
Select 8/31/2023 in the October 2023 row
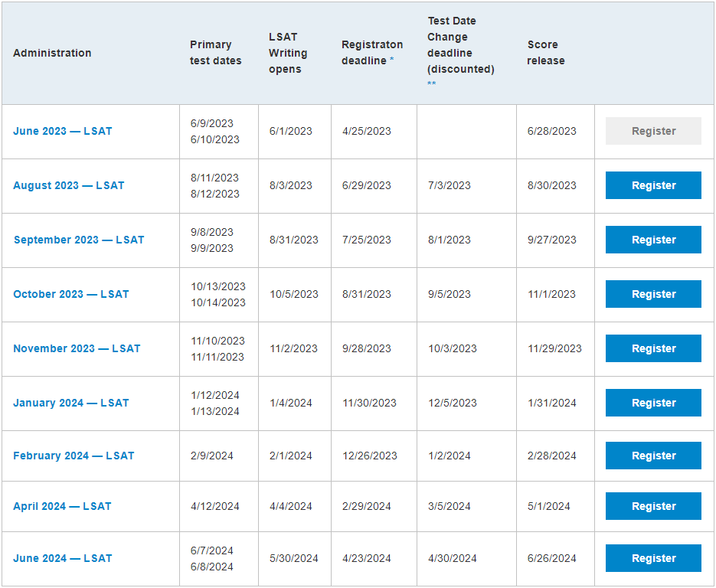tap(367, 294)
